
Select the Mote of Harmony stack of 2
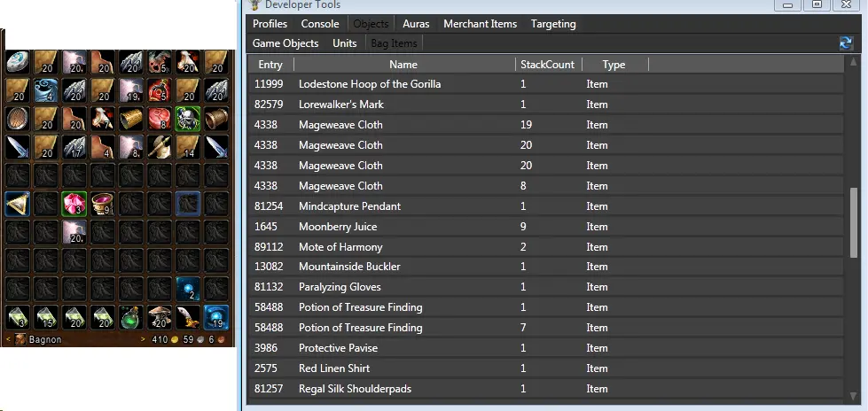[x=187, y=288]
